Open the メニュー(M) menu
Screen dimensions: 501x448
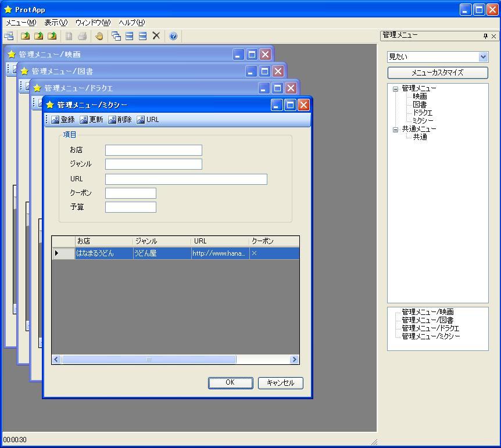[21, 23]
